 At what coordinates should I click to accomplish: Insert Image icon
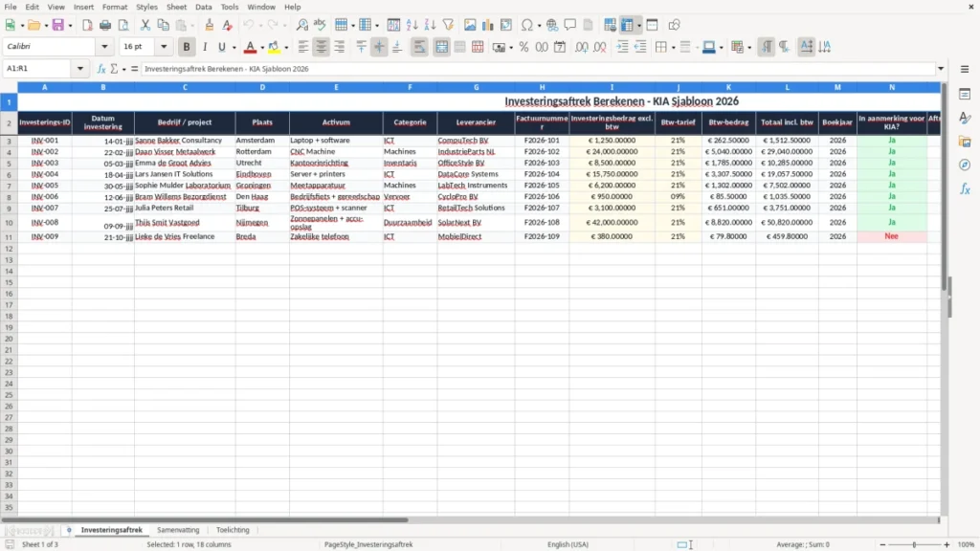[470, 25]
